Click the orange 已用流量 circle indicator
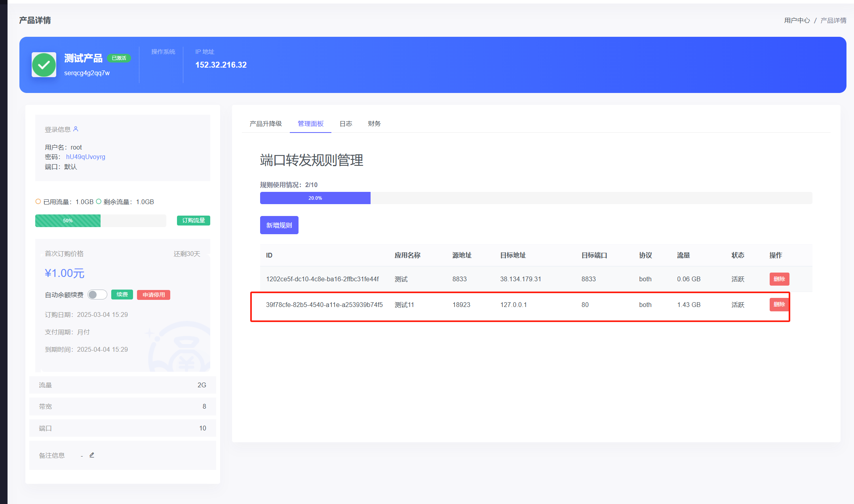 click(x=38, y=201)
